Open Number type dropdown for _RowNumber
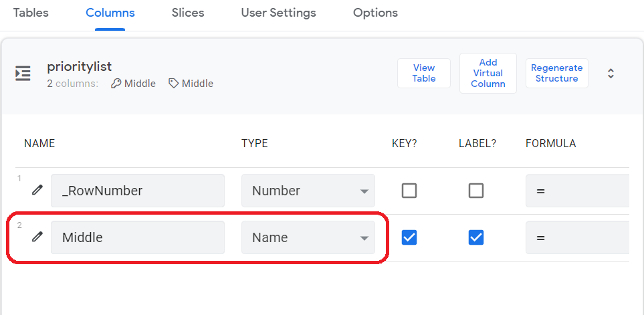This screenshot has height=315, width=644. tap(308, 191)
